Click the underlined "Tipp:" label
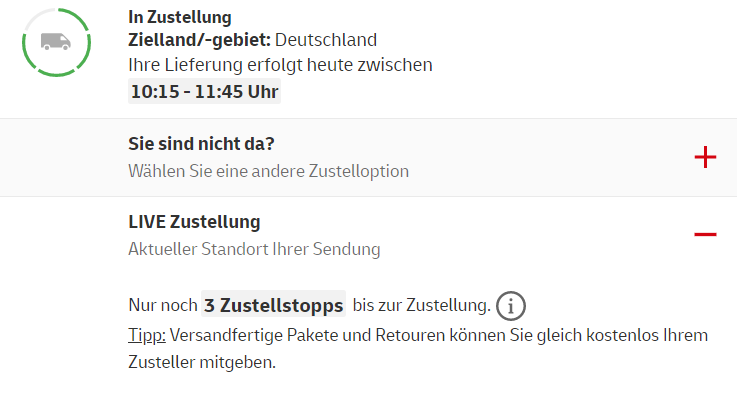737x405 pixels. point(147,334)
